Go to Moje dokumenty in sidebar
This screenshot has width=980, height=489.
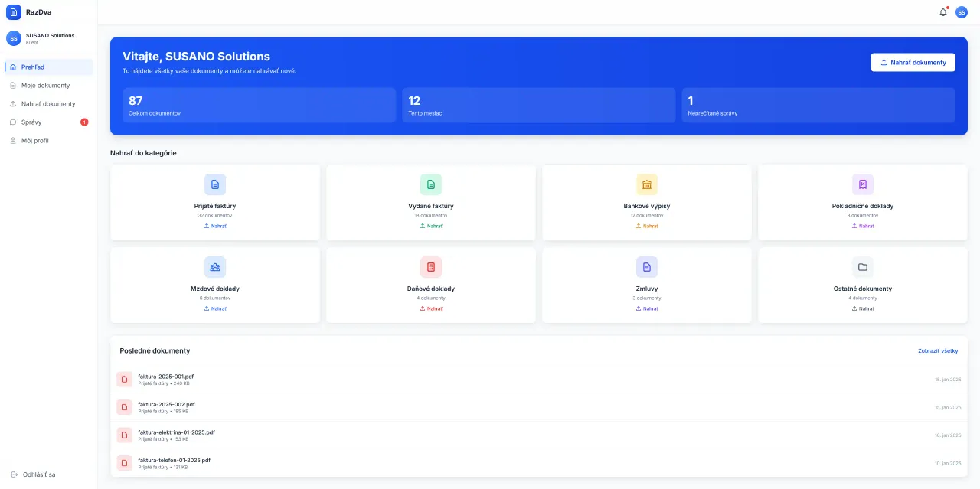pyautogui.click(x=45, y=86)
